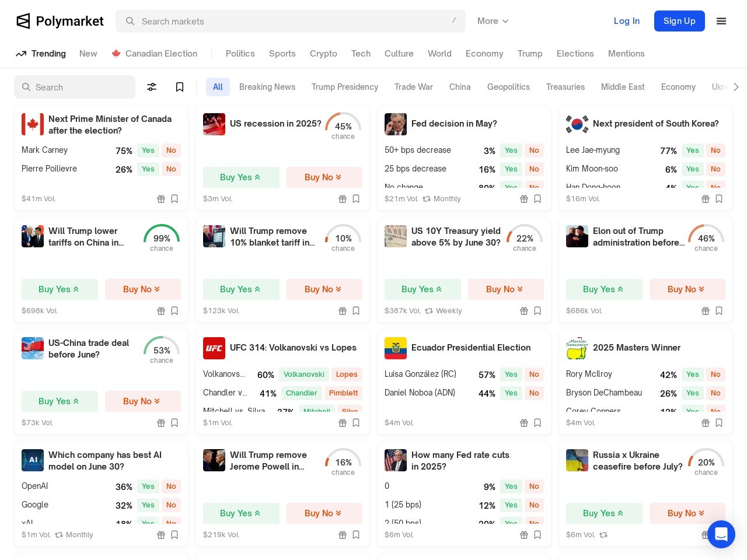The height and width of the screenshot is (560, 747).
Task: Click Buy No on 10Y Treasury yield
Action: coord(505,289)
